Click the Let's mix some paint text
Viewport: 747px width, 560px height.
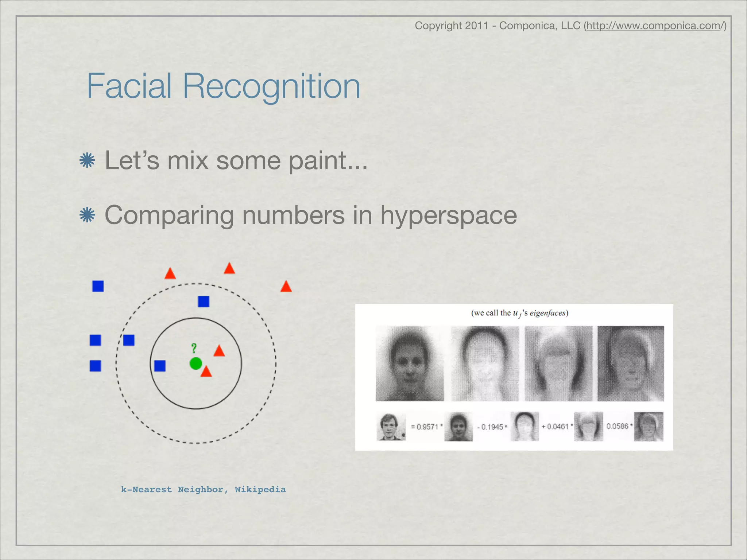236,160
